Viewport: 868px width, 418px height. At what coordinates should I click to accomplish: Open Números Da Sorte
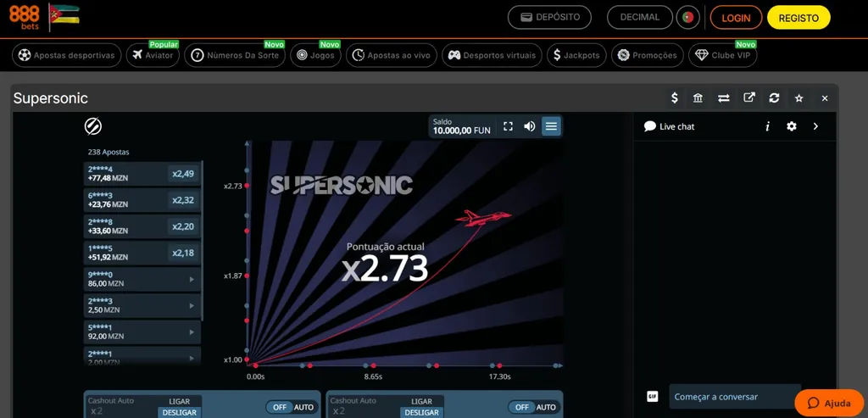236,55
